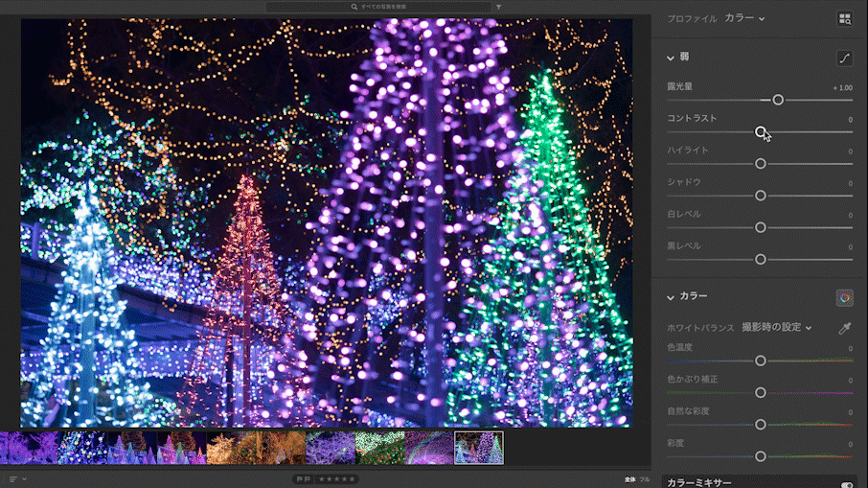Click the コントラスト label

click(x=692, y=119)
